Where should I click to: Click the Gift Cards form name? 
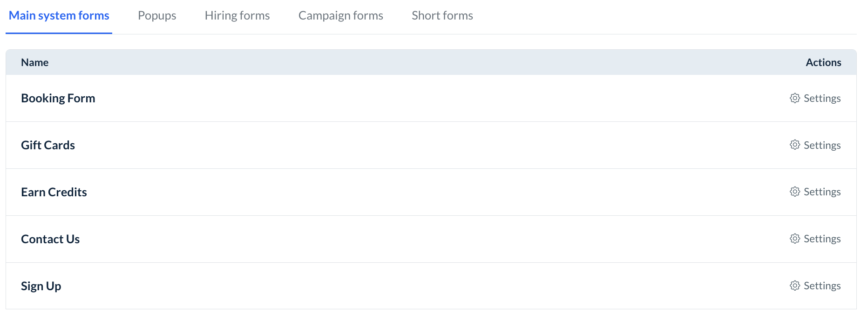(48, 146)
